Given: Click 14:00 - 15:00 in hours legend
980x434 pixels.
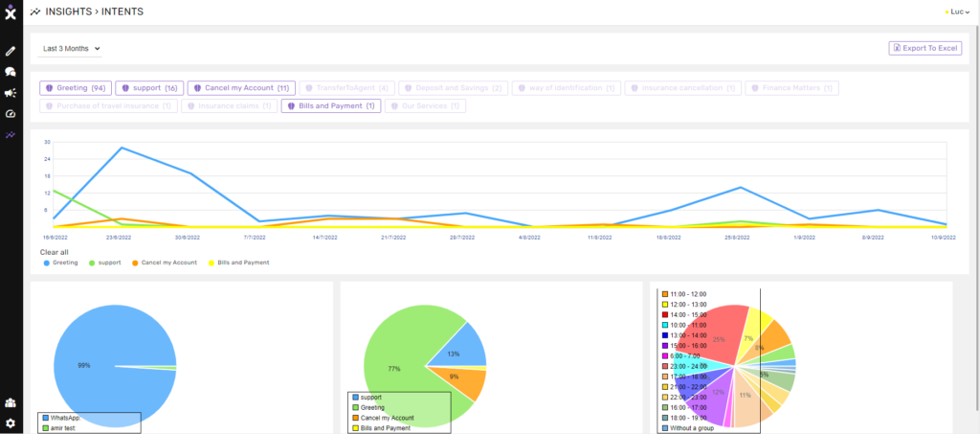Looking at the screenshot, I should tap(683, 314).
